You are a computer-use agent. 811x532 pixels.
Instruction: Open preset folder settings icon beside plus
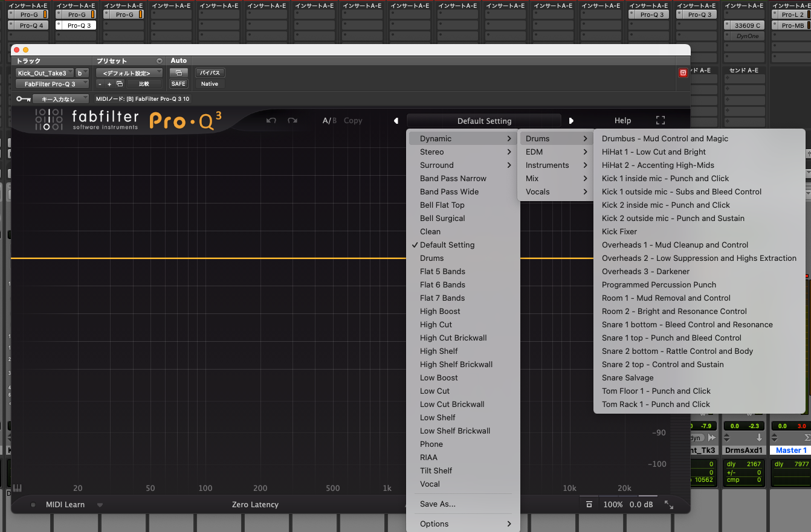(x=119, y=84)
